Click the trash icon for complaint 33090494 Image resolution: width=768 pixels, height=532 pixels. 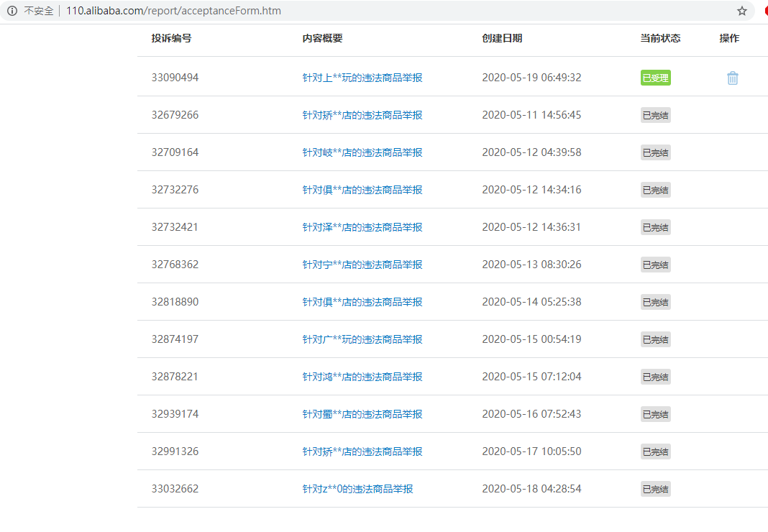coord(732,78)
